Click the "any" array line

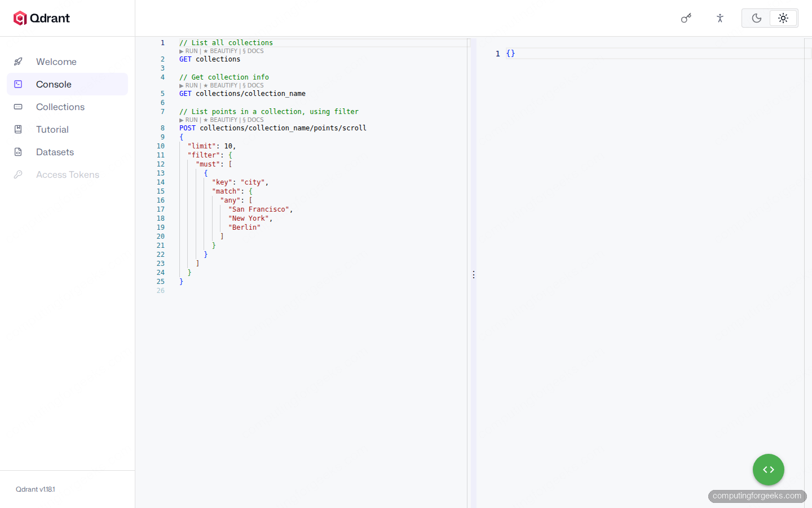[237, 200]
